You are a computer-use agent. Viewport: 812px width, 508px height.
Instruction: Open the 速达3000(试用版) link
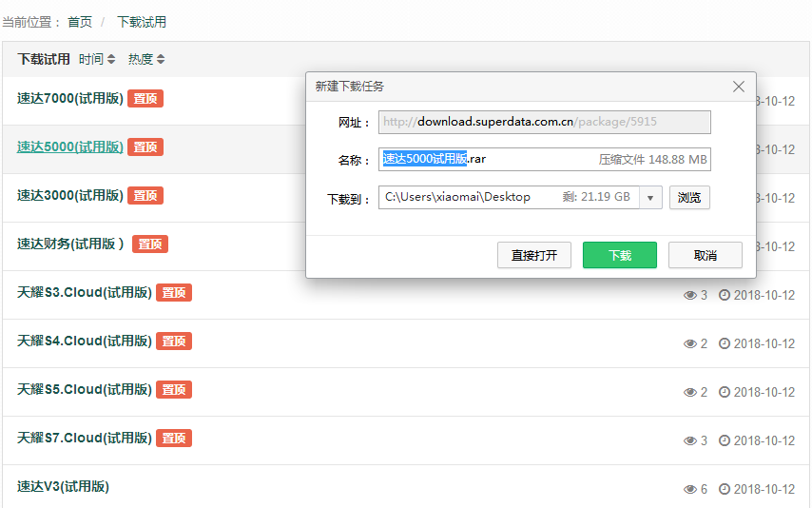coord(70,195)
